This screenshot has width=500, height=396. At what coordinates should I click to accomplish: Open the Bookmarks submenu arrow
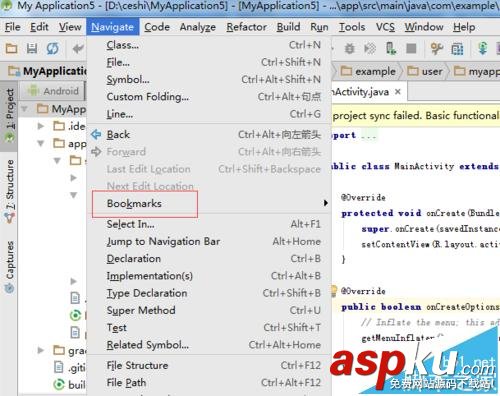(x=326, y=203)
